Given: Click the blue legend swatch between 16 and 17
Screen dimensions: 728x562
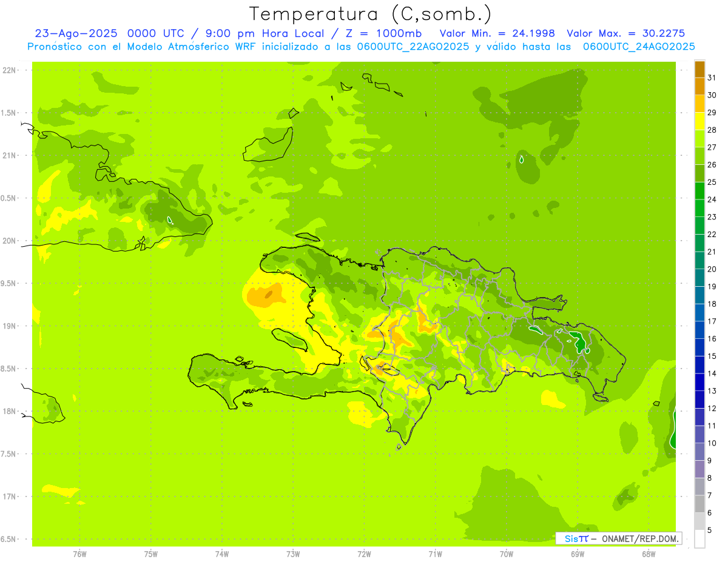Looking at the screenshot, I should click(699, 330).
